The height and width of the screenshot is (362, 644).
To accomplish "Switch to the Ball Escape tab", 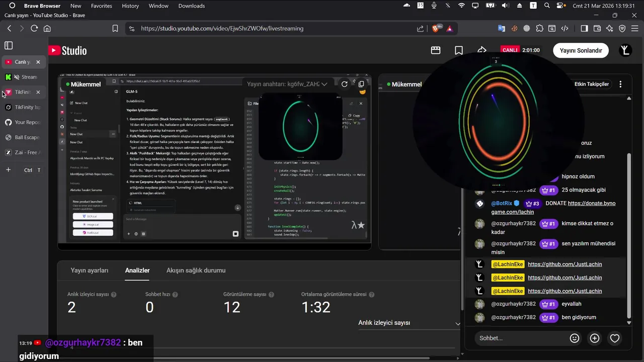I will (24, 137).
